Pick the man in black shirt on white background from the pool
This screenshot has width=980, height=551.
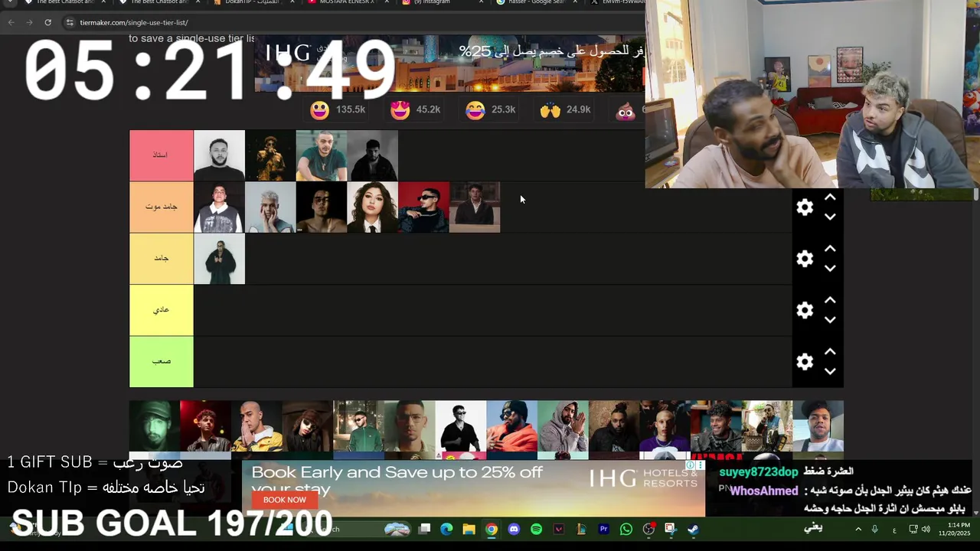tap(461, 426)
